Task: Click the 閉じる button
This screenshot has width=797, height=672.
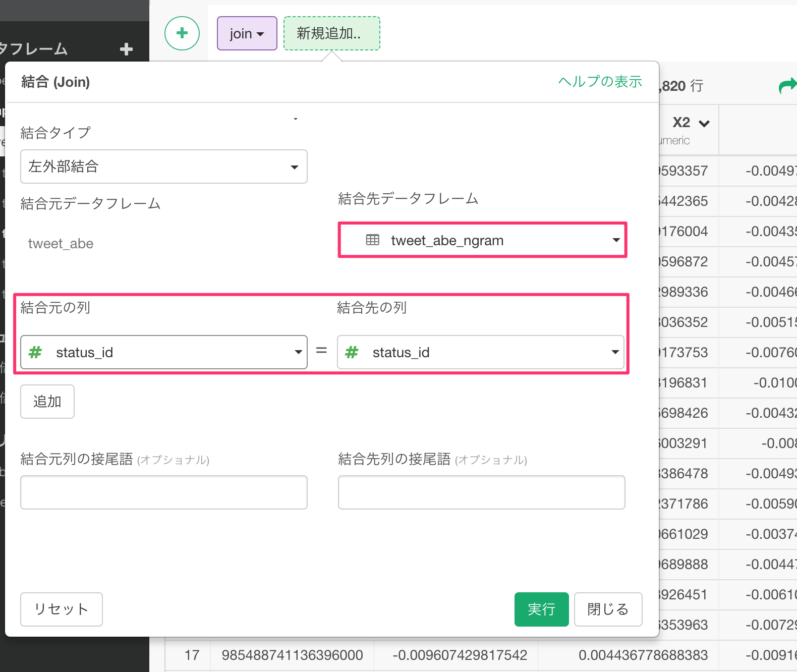Action: (x=608, y=609)
